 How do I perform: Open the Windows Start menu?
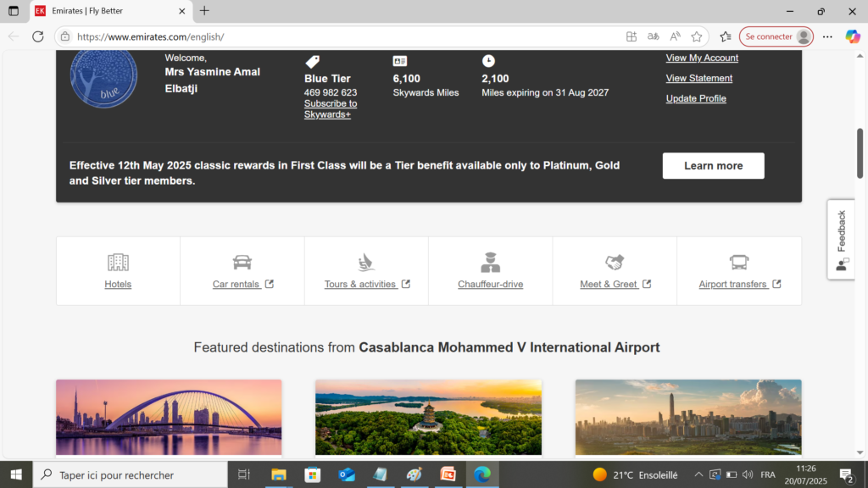[16, 474]
